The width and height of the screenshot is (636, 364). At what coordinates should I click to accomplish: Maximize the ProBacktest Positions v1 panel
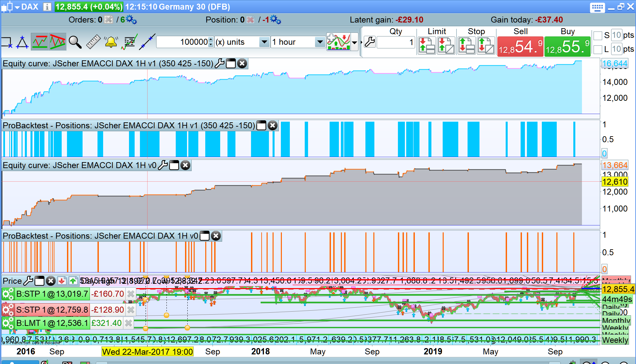(x=261, y=125)
